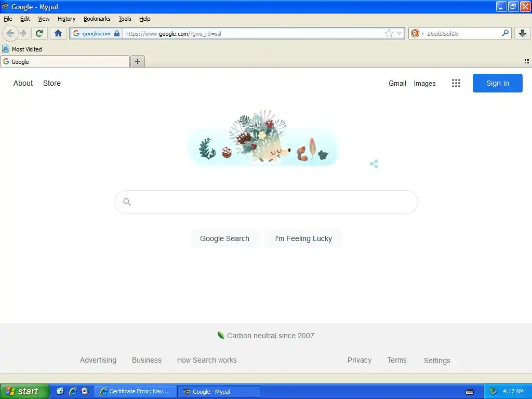
Task: Reload the current page
Action: pos(39,33)
